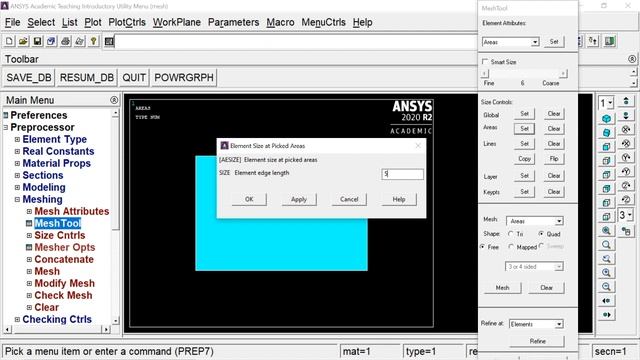The width and height of the screenshot is (640, 360).
Task: Click the rotate +X axis icon
Action: click(626, 130)
